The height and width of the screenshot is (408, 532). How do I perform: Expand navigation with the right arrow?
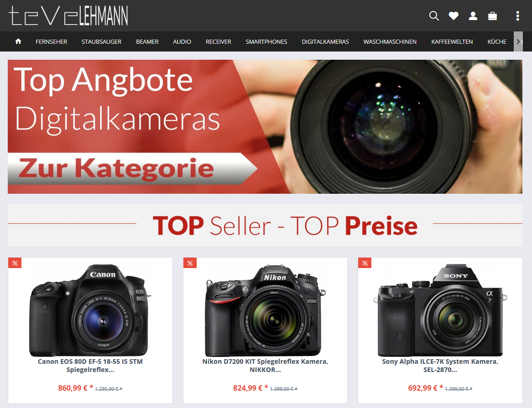click(518, 41)
